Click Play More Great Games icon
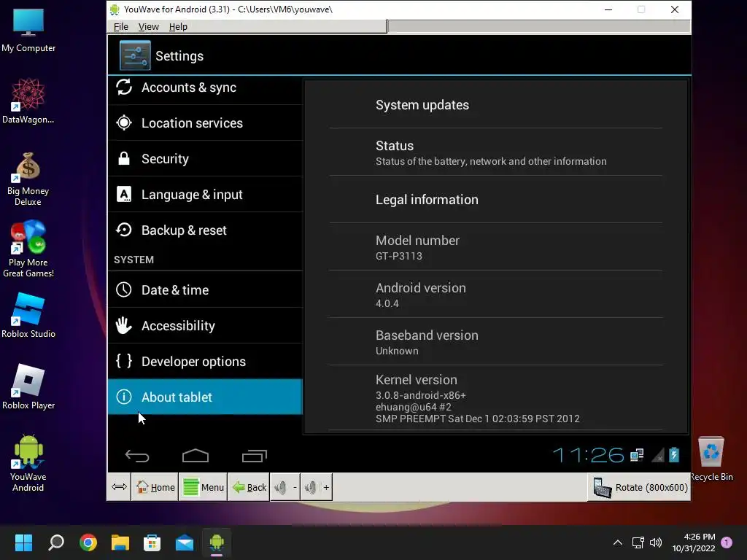The image size is (747, 560). [x=28, y=249]
